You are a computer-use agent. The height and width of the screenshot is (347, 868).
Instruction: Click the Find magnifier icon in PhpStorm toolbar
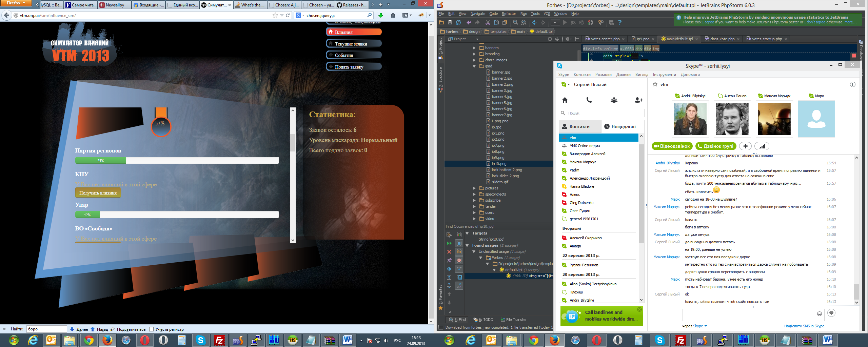click(x=515, y=22)
